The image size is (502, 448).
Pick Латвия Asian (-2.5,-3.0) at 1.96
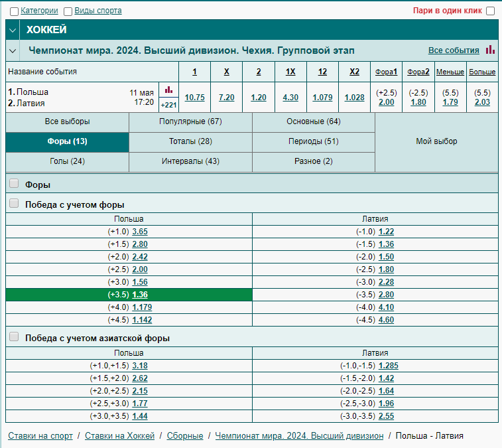pyautogui.click(x=386, y=404)
